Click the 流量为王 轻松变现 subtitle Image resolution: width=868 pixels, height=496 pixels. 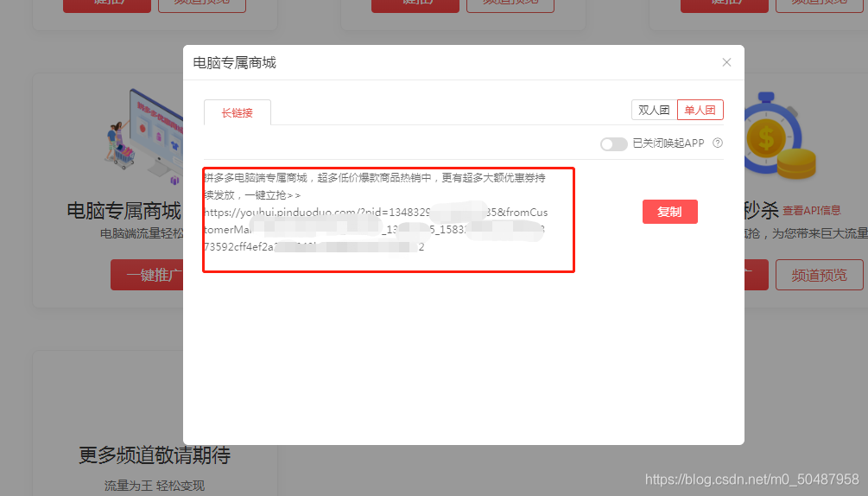[x=155, y=486]
